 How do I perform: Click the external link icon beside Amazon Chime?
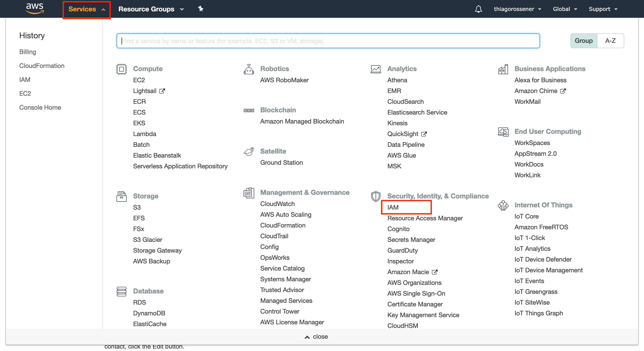coord(563,91)
